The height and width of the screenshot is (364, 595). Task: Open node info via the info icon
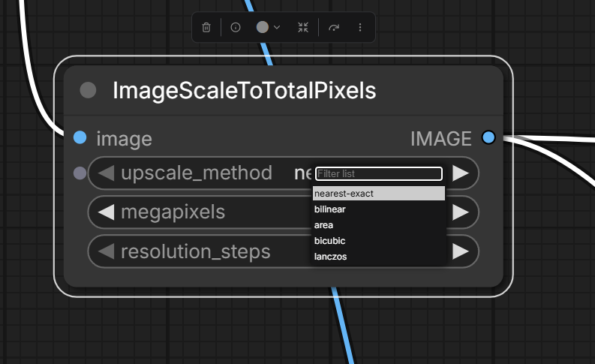coord(236,27)
